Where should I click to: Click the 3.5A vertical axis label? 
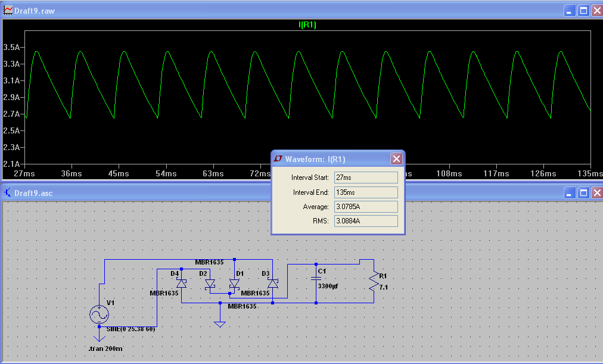11,47
